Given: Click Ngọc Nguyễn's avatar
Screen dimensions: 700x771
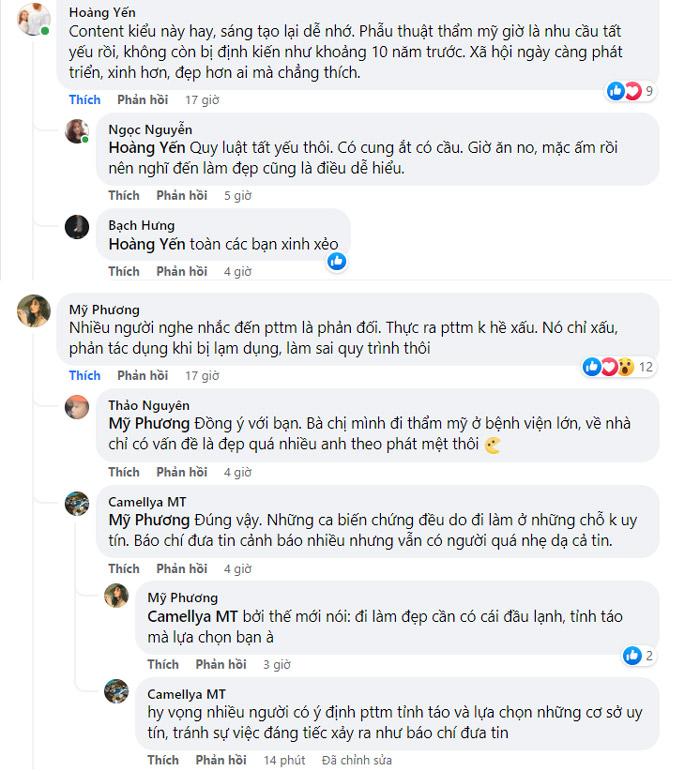Looking at the screenshot, I should click(x=78, y=131).
